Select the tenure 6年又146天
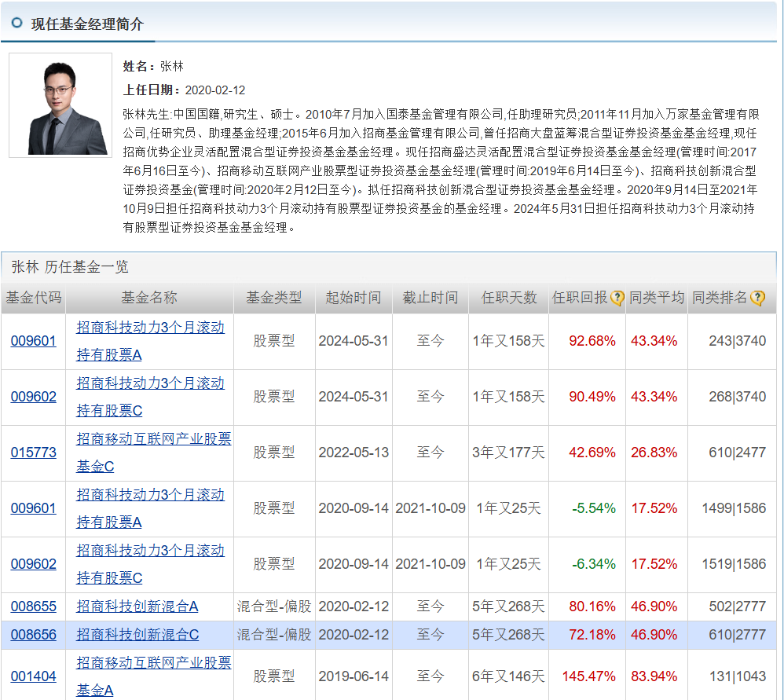Image resolution: width=784 pixels, height=700 pixels. click(x=508, y=677)
